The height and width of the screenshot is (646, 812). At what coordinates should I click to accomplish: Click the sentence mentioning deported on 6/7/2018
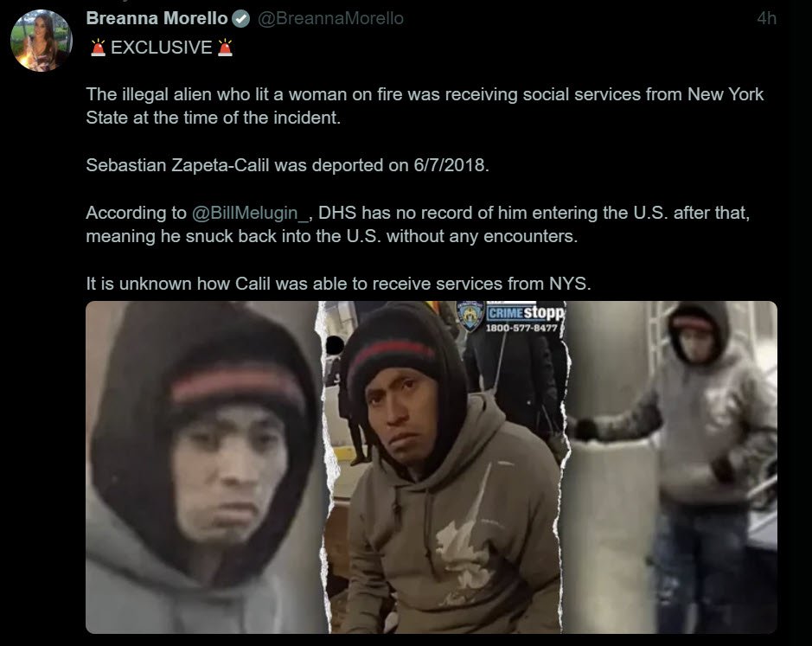pos(287,165)
